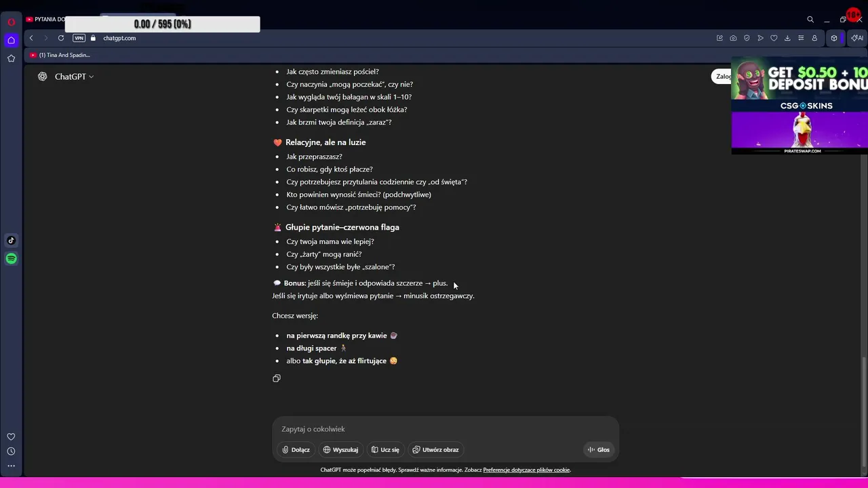Click the option na pierwszą randkę przy kawie

336,335
